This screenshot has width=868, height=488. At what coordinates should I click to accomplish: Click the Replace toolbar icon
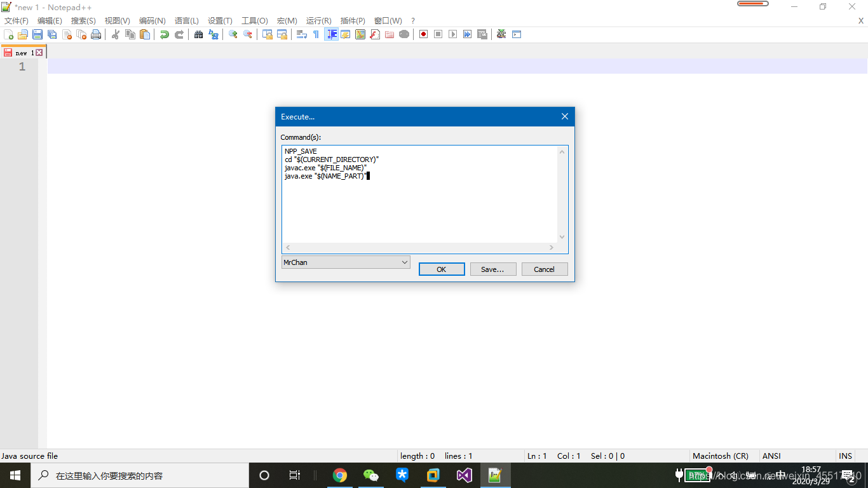(x=214, y=34)
